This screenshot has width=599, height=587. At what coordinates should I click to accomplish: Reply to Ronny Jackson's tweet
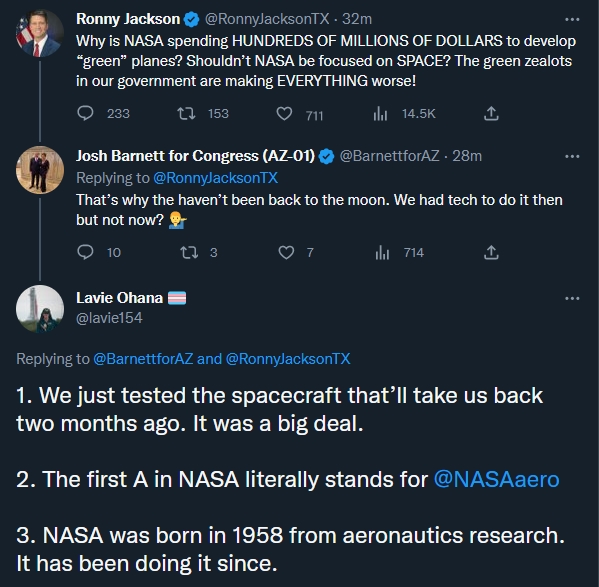(85, 113)
